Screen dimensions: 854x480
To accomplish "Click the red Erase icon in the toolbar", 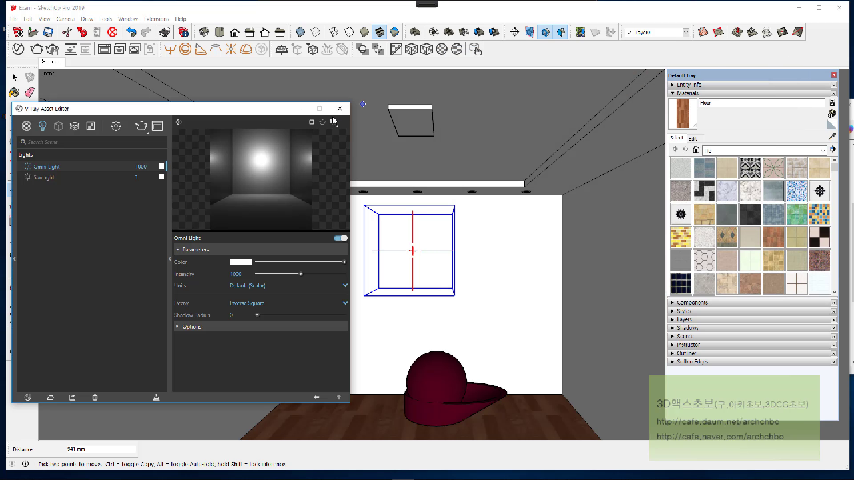I will pyautogui.click(x=112, y=32).
